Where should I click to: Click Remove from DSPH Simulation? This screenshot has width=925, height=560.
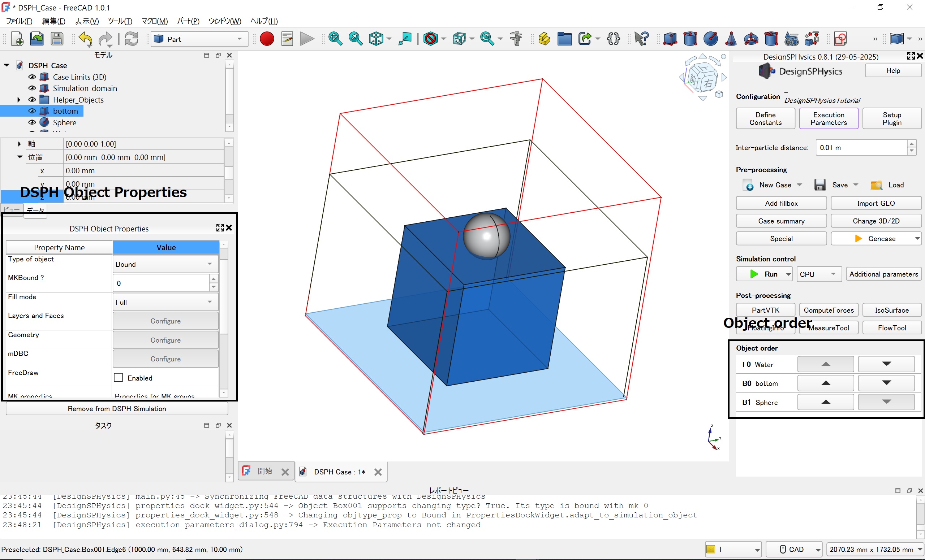pyautogui.click(x=117, y=408)
